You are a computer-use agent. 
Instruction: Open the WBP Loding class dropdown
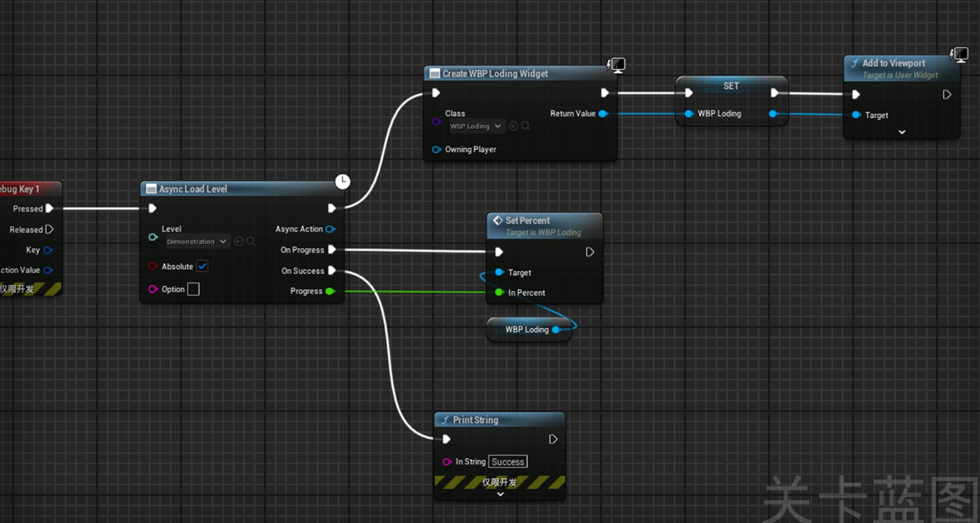pyautogui.click(x=476, y=126)
